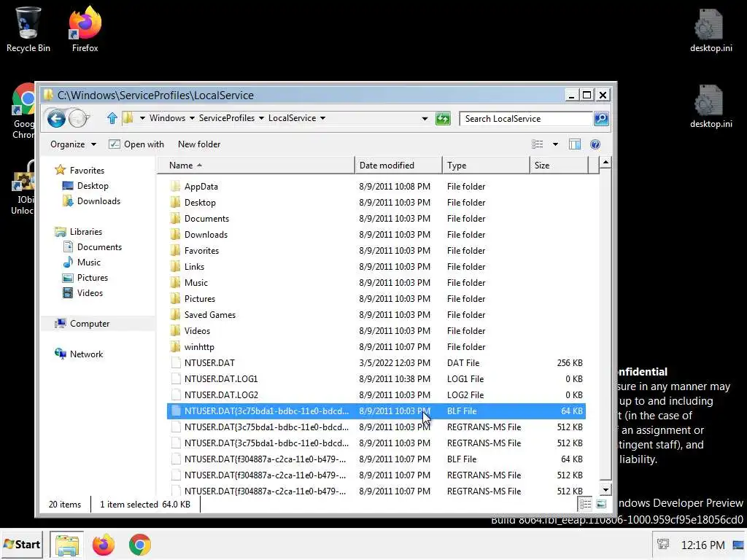
Task: Sort by Name column header
Action: [x=257, y=166]
